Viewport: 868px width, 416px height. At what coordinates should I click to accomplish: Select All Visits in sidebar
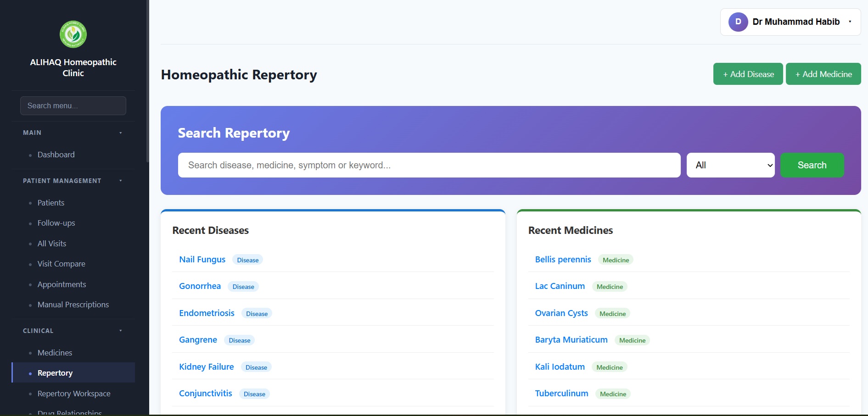(52, 244)
